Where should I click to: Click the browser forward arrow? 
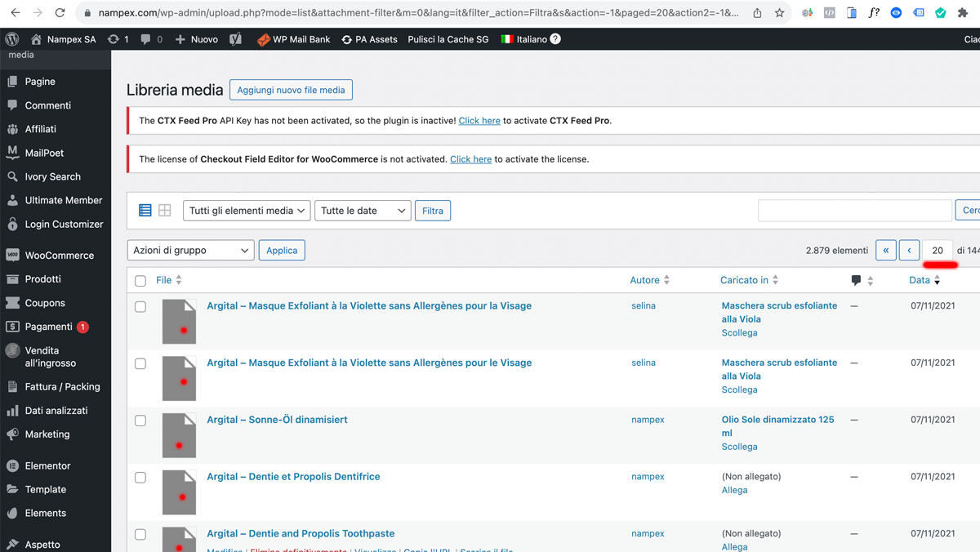click(38, 13)
